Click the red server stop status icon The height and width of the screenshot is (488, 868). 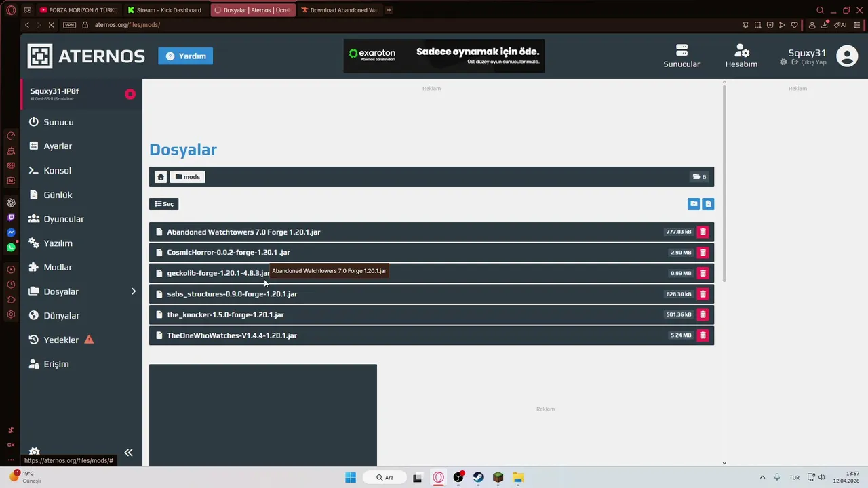(x=130, y=94)
